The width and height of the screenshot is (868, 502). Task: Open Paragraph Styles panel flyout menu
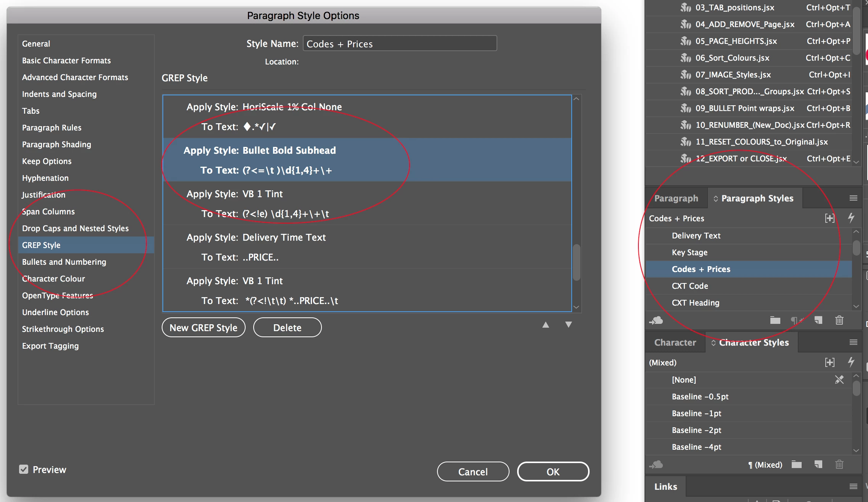pos(854,198)
